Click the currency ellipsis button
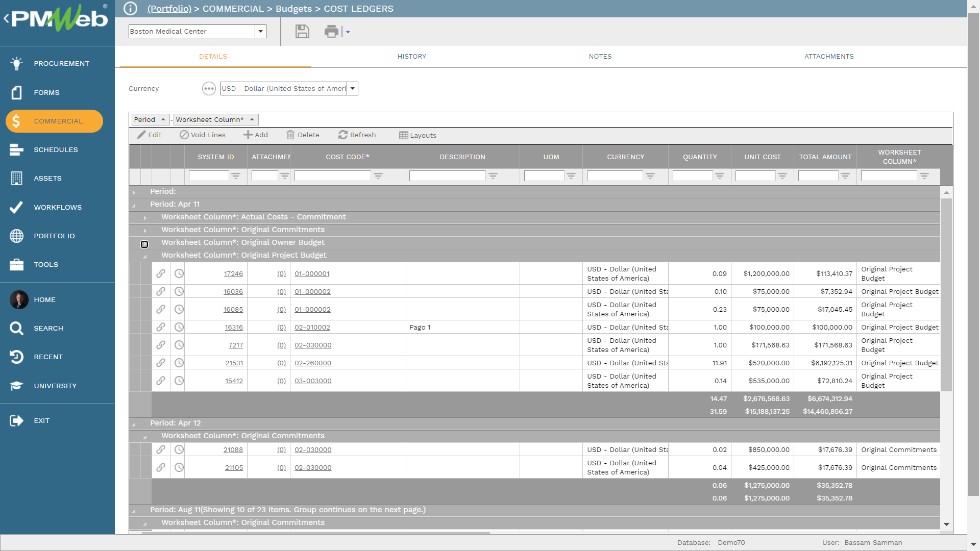This screenshot has height=551, width=980. (x=209, y=89)
